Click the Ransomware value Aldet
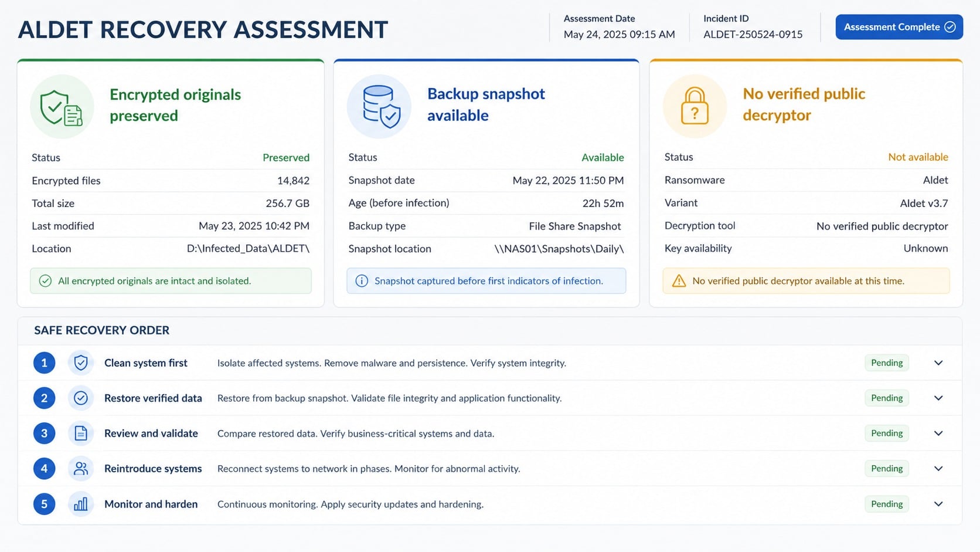This screenshot has width=980, height=552. tap(935, 180)
